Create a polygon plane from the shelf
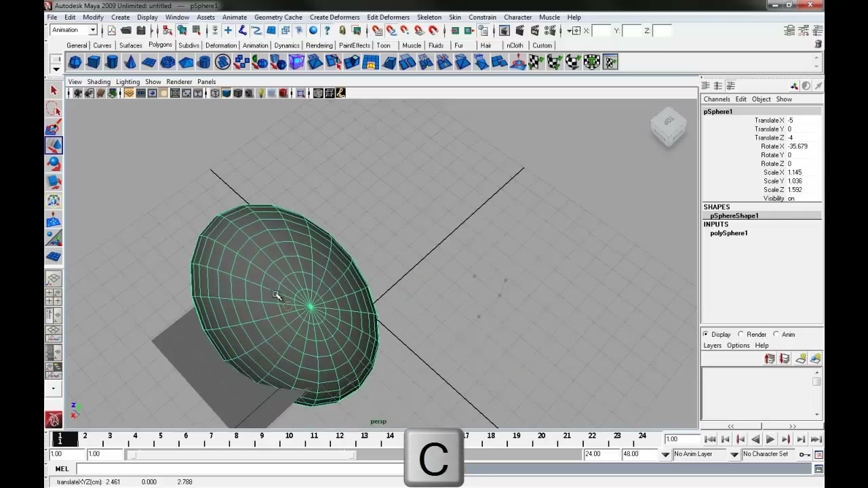 pyautogui.click(x=149, y=62)
